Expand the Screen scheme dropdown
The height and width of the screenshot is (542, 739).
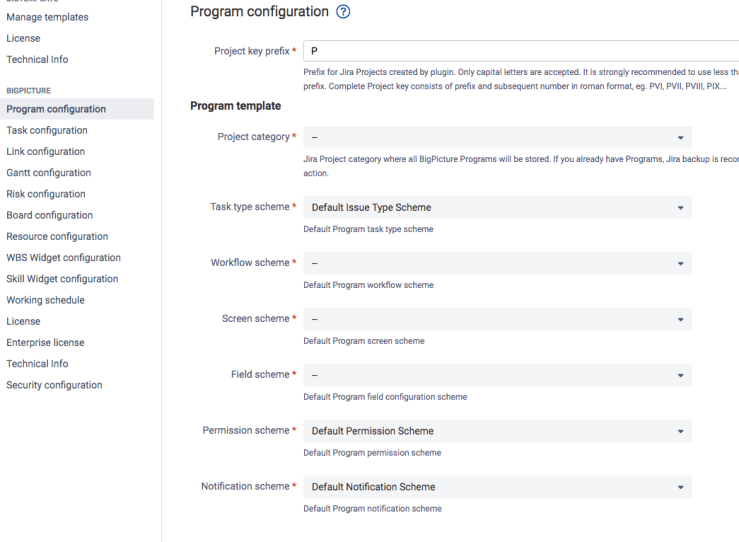[496, 320]
